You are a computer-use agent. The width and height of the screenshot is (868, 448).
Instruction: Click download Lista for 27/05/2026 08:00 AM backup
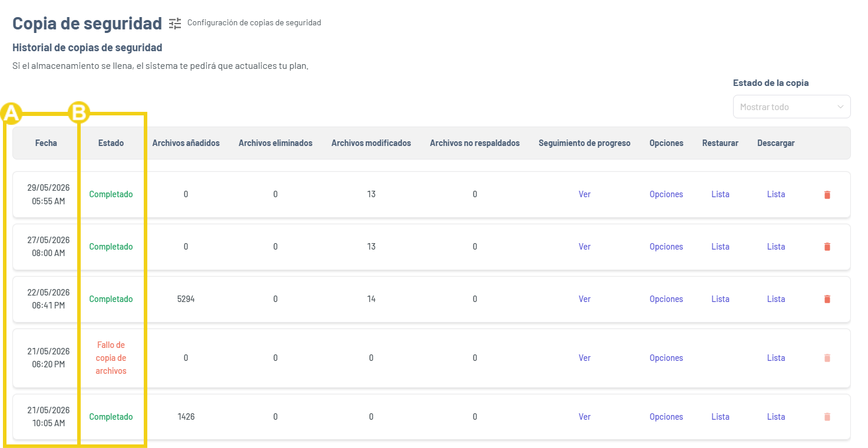776,247
